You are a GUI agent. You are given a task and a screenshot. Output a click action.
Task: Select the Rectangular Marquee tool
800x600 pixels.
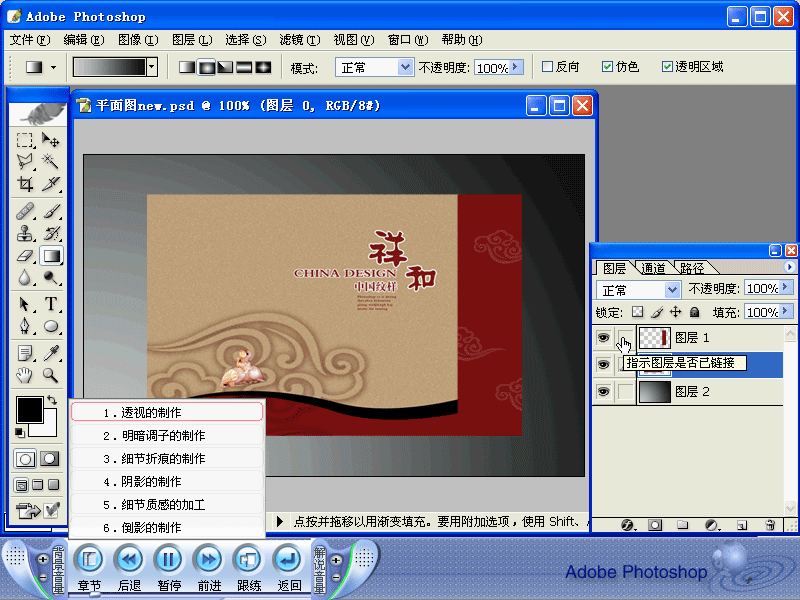[x=24, y=140]
